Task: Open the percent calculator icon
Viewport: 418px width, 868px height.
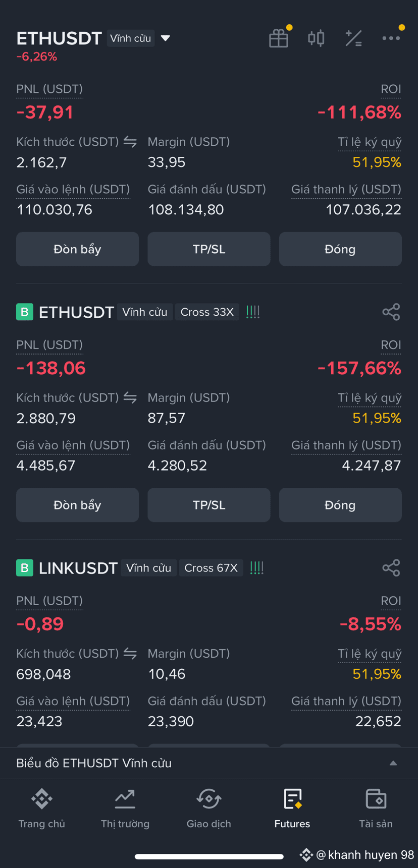Action: (353, 38)
